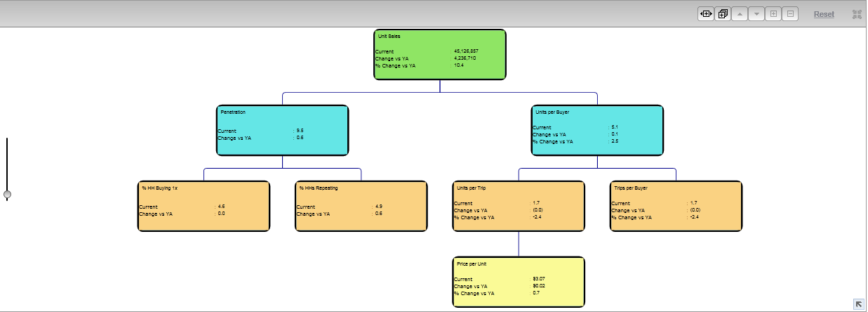Click the zoom slider handle on left
Image resolution: width=868 pixels, height=312 pixels.
7,194
